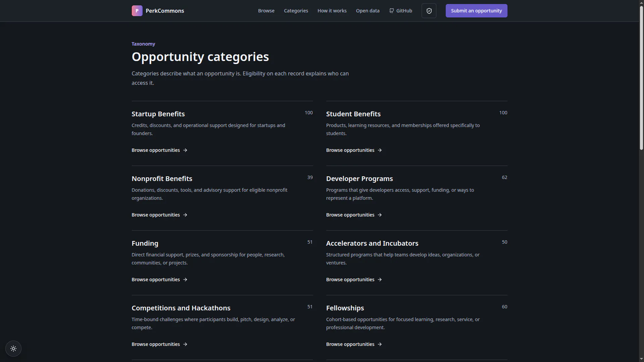The width and height of the screenshot is (644, 362).
Task: Click arrow next to Student Benefits browse link
Action: pos(380,150)
